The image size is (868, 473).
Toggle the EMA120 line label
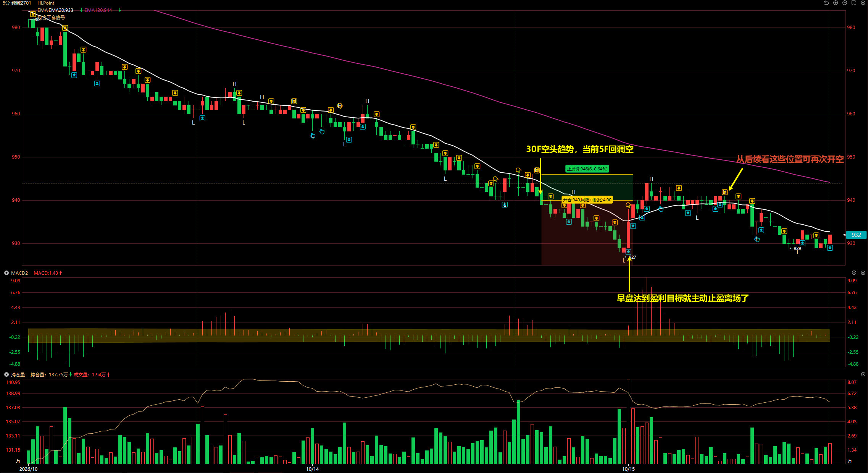(x=98, y=10)
